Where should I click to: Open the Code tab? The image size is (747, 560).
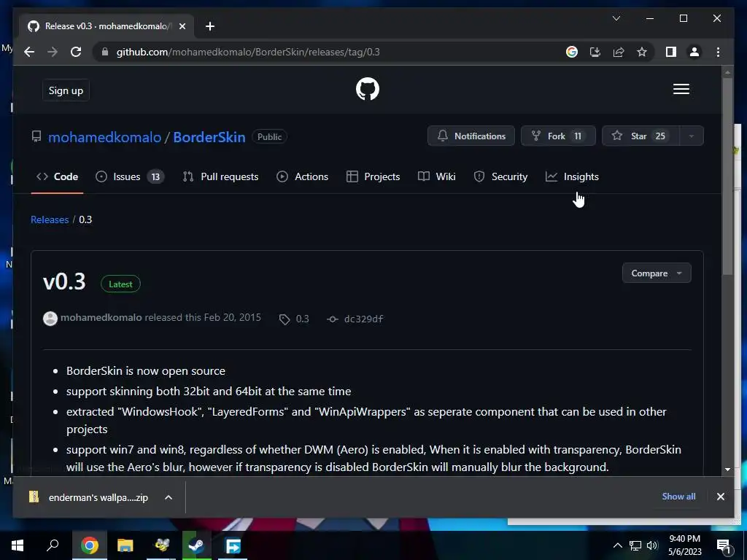[57, 176]
